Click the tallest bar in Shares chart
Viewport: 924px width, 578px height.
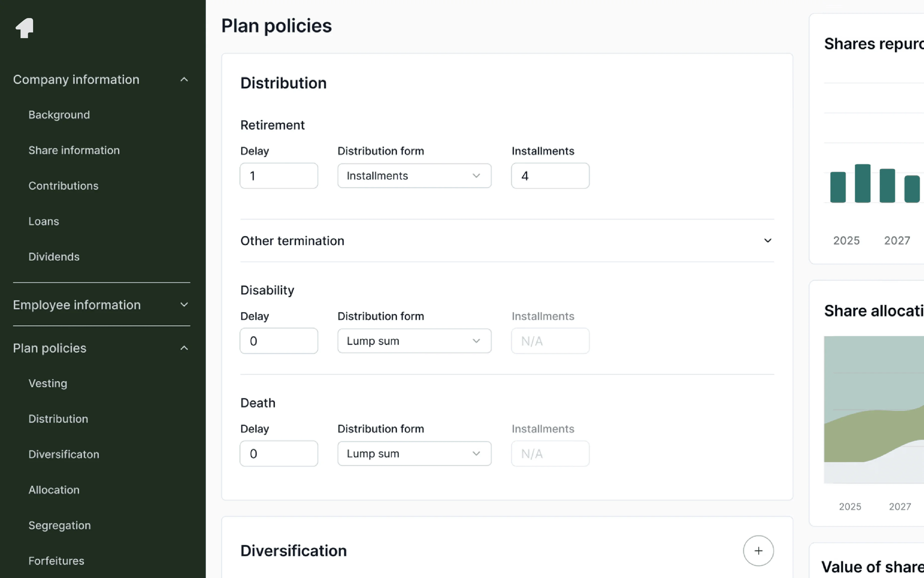coord(862,183)
